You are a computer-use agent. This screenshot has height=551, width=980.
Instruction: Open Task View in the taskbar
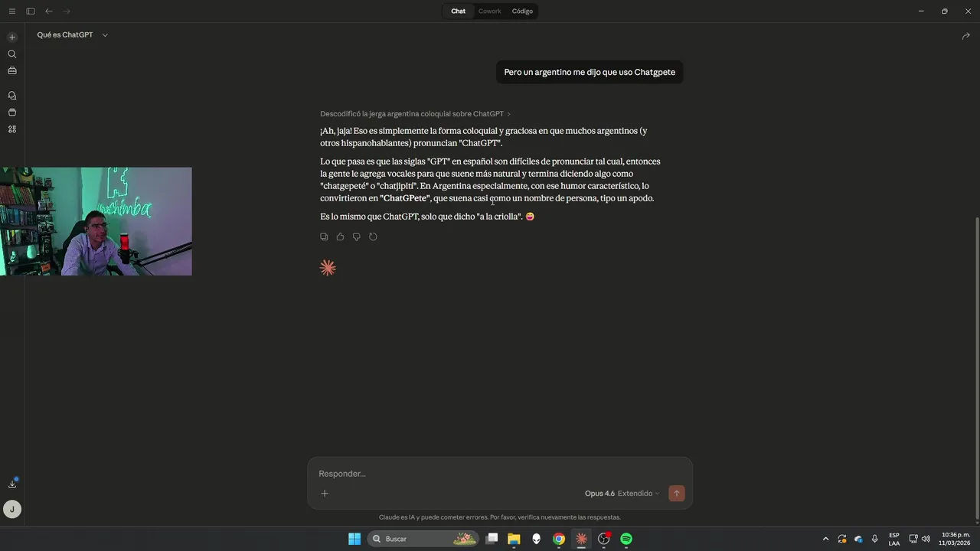492,539
